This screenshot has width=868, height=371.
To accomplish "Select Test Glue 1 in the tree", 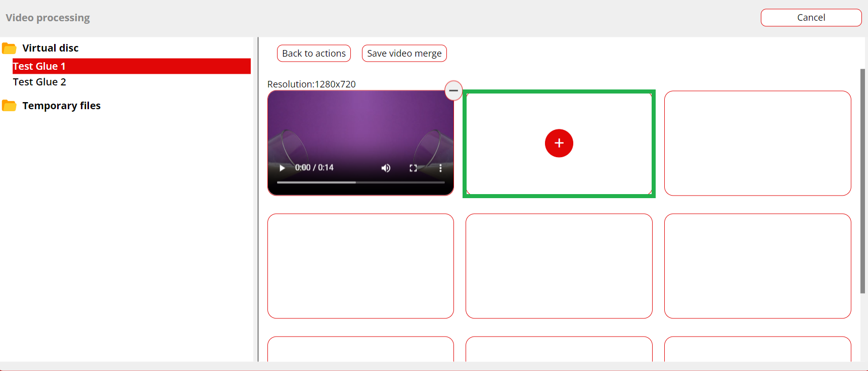I will pos(39,66).
